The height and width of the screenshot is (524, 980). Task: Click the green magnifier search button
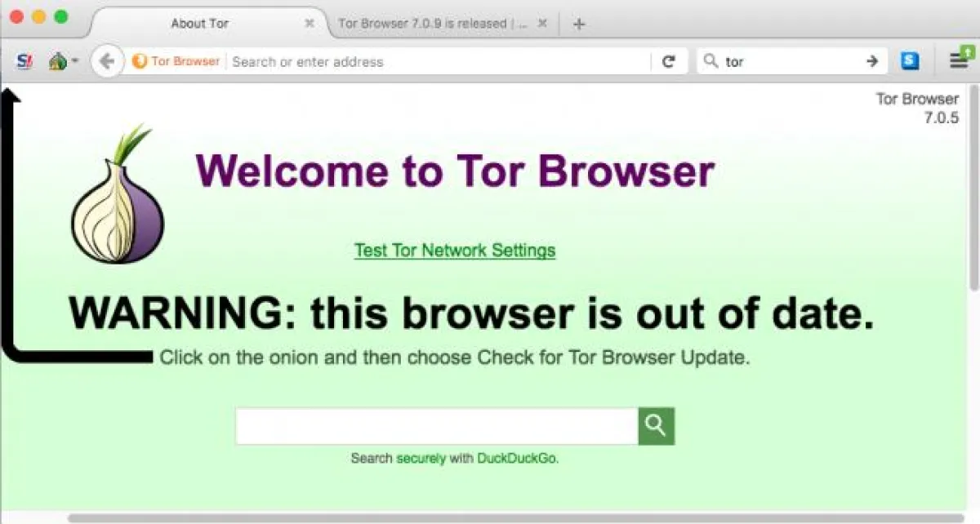pos(656,426)
